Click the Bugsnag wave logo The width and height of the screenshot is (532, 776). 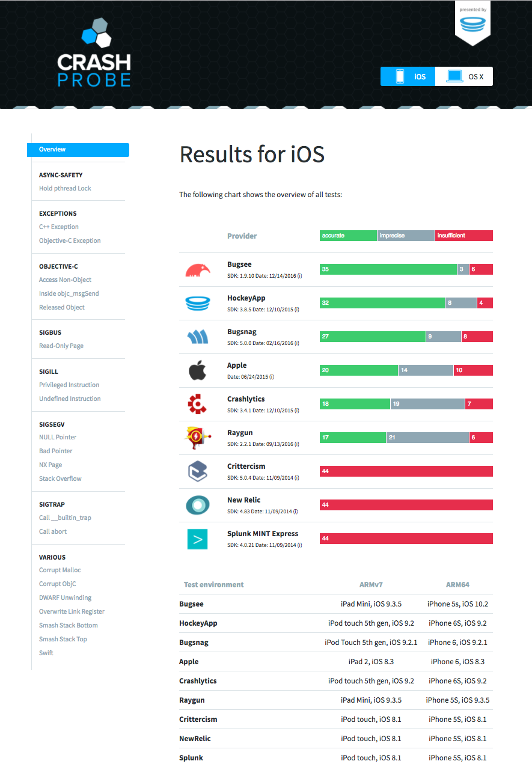click(x=198, y=337)
